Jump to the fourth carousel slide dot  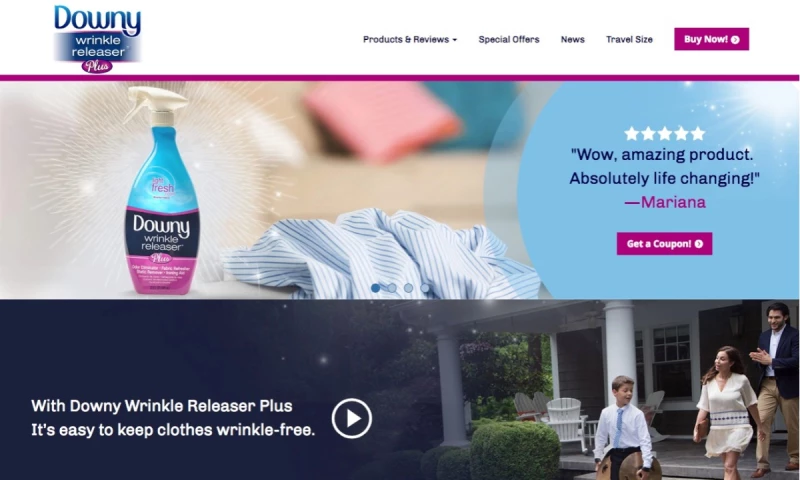click(x=424, y=288)
